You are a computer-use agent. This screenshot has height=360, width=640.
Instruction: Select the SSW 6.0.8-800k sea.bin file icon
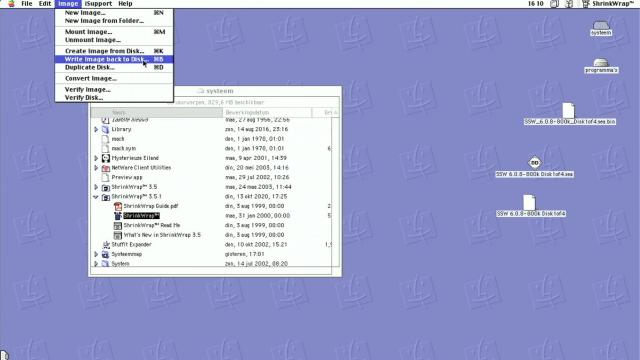point(568,111)
